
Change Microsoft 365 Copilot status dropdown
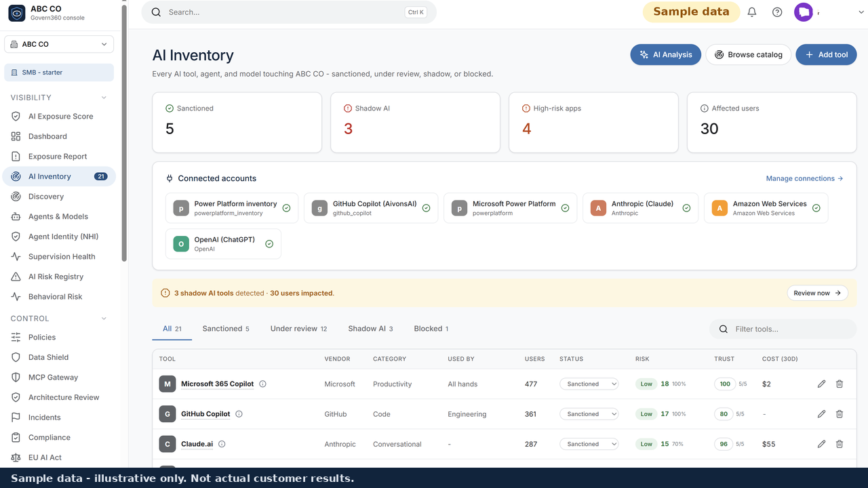click(x=589, y=384)
